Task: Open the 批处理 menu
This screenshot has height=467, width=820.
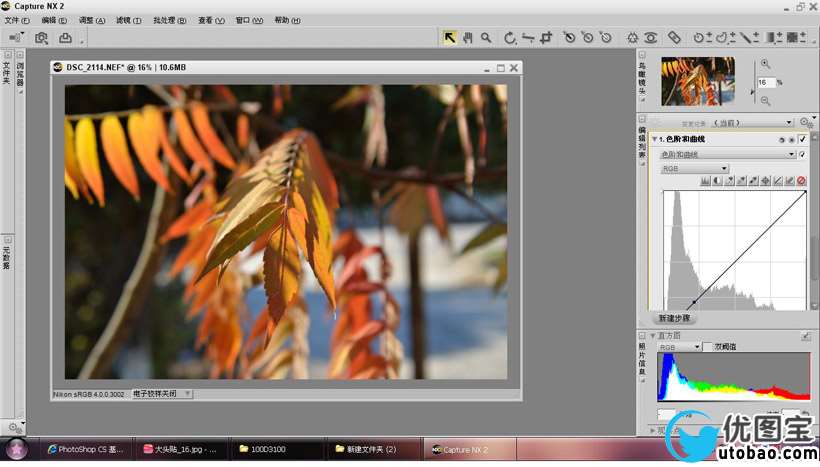Action: (x=169, y=20)
